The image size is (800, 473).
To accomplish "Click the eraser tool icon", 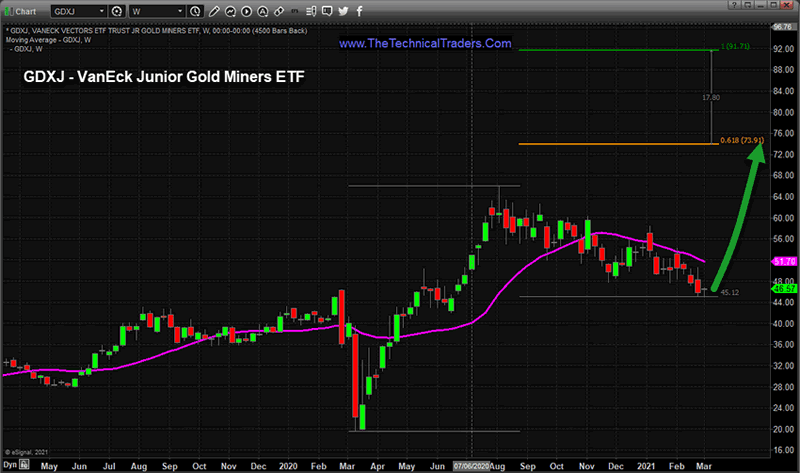I will tap(279, 11).
